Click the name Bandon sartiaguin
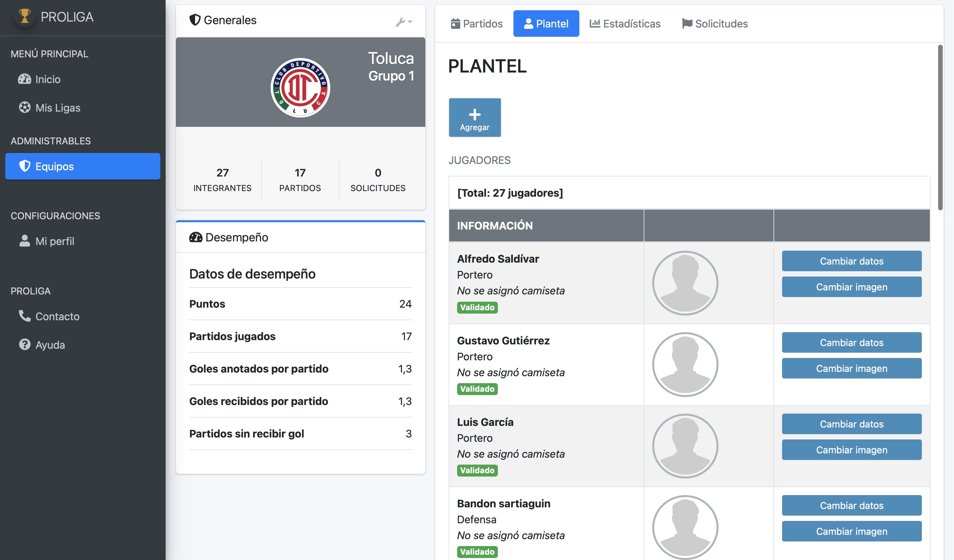The image size is (954, 560). point(503,504)
